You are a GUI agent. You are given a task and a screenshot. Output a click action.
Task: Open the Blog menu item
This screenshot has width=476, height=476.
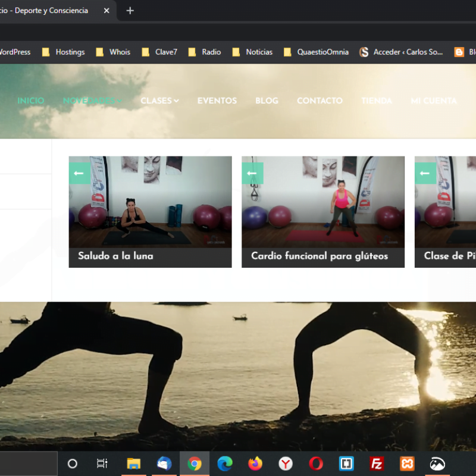click(x=267, y=101)
